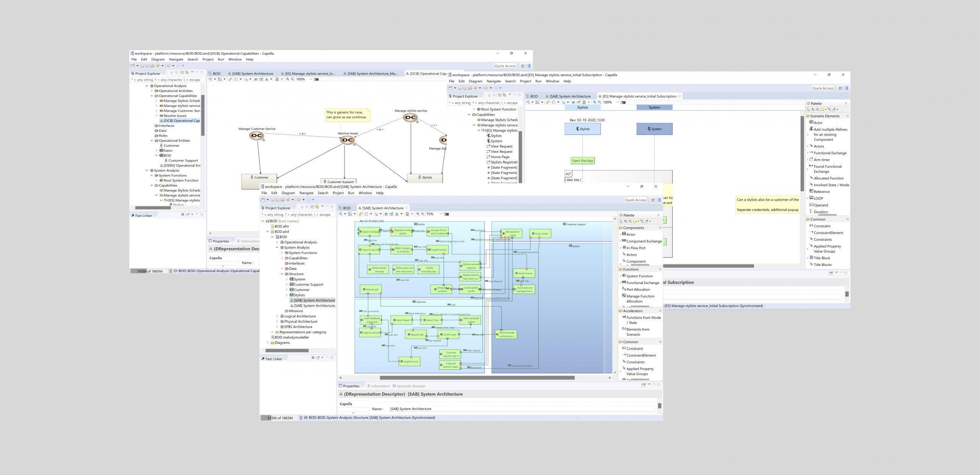Expand Logical Architecture tree node
Viewport: 980px width, 475px height.
coord(277,316)
